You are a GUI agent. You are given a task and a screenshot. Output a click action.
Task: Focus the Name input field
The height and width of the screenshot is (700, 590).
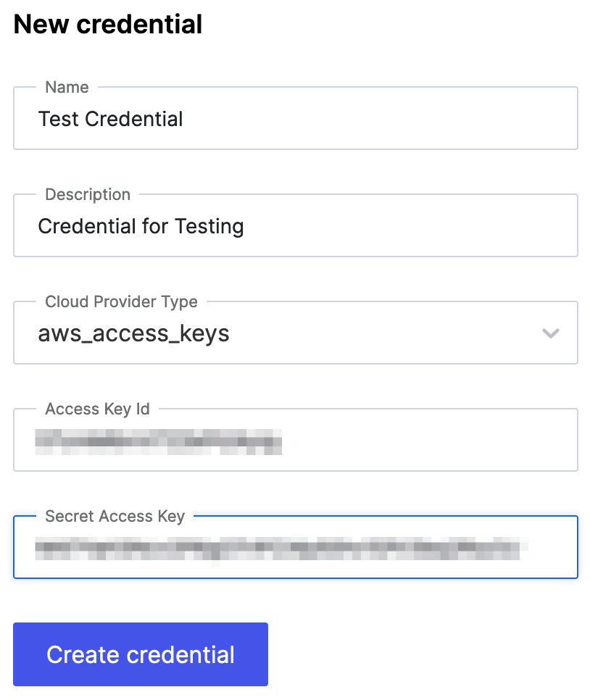tap(295, 119)
